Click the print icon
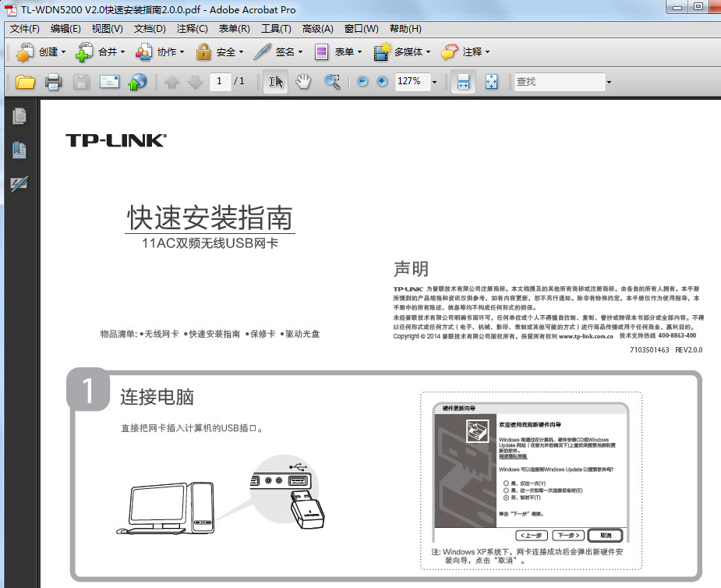721x588 pixels. 53,82
